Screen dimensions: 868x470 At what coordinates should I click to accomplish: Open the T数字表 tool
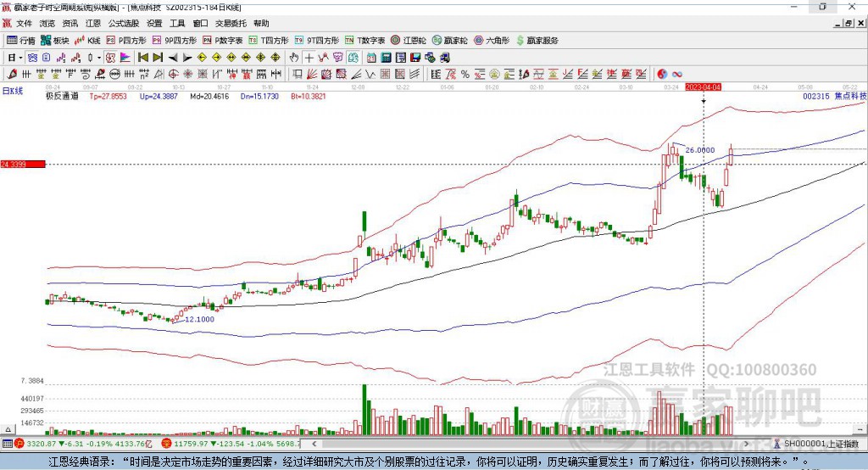(x=364, y=41)
